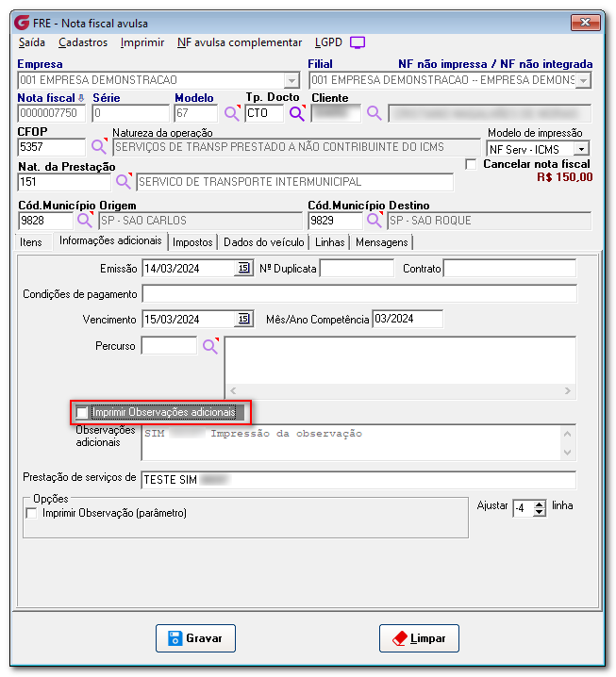Click the application logo in title bar
The image size is (616, 677).
pos(22,23)
